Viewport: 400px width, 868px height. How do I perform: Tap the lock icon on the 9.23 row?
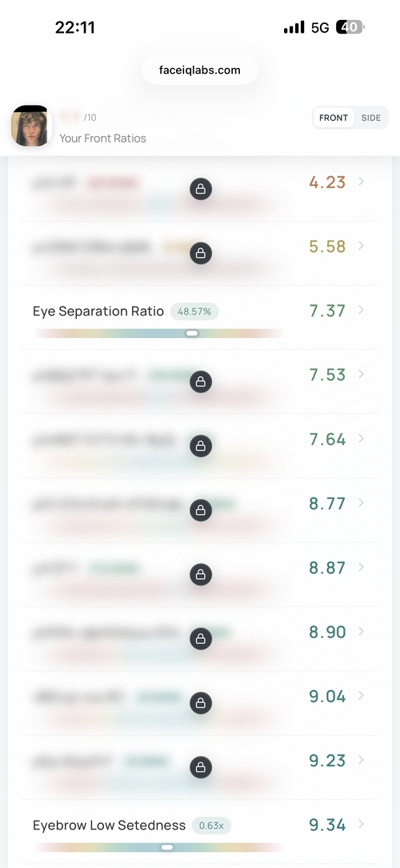point(201,767)
